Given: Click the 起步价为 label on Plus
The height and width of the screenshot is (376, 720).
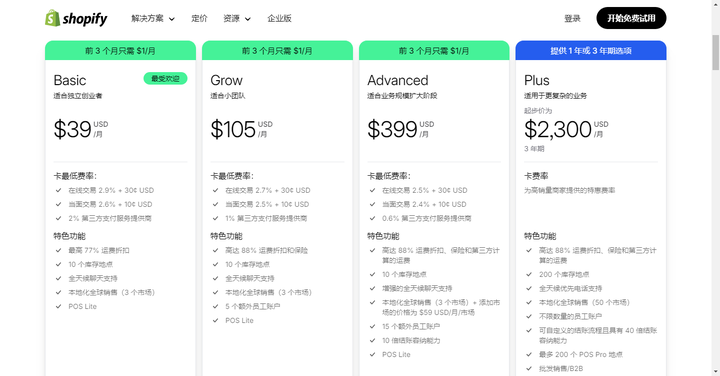Looking at the screenshot, I should click(x=538, y=111).
